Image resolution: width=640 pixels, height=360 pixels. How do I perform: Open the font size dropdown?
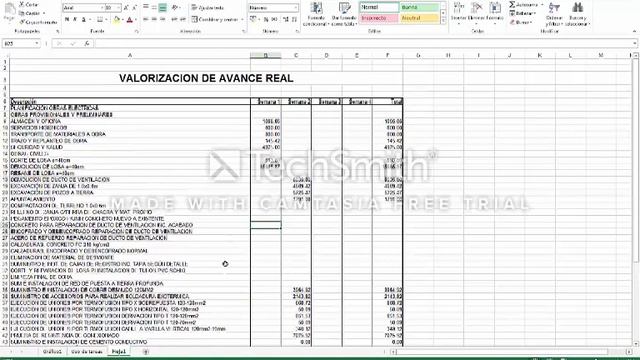tap(118, 8)
